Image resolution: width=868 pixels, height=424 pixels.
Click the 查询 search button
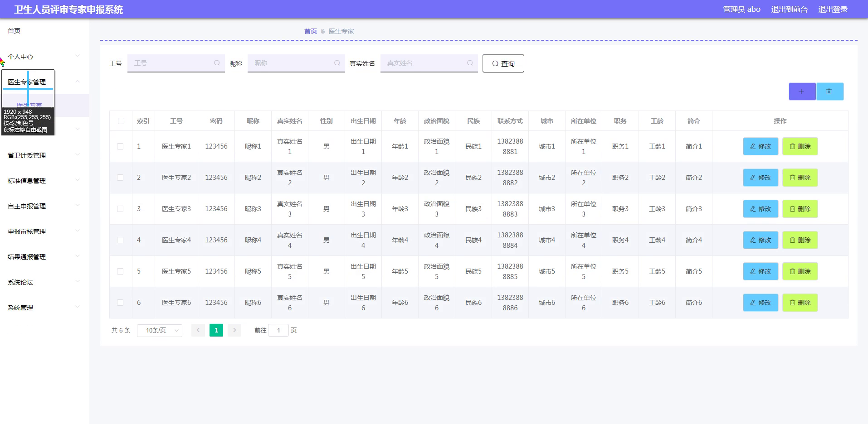tap(503, 63)
